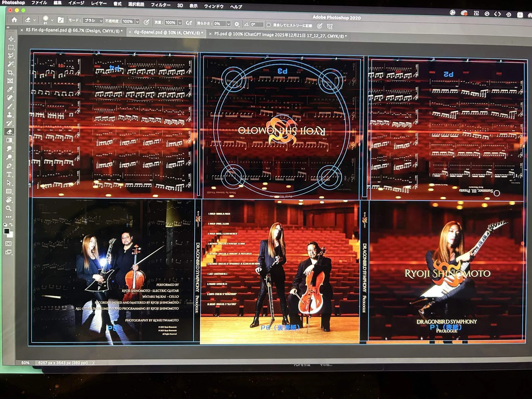Open the opacity 100% dropdown arrow
Image resolution: width=532 pixels, height=399 pixels.
[x=137, y=22]
